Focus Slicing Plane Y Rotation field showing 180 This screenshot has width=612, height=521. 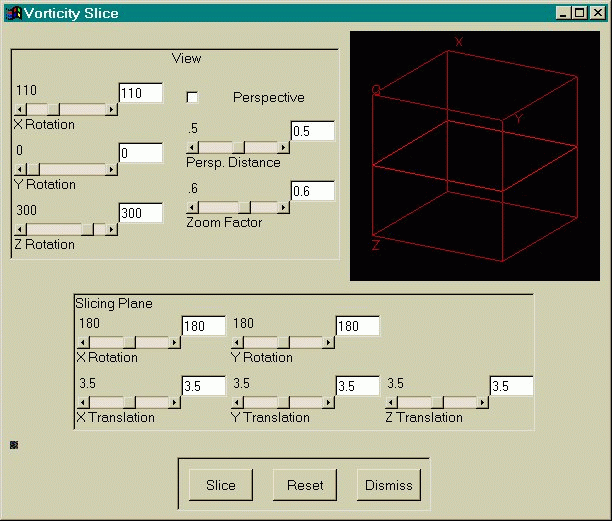[x=358, y=326]
